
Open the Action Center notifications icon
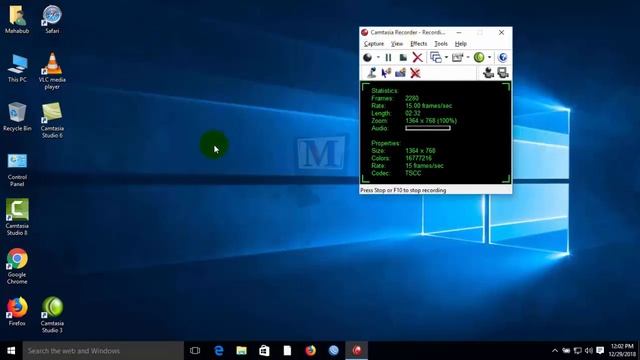point(600,351)
